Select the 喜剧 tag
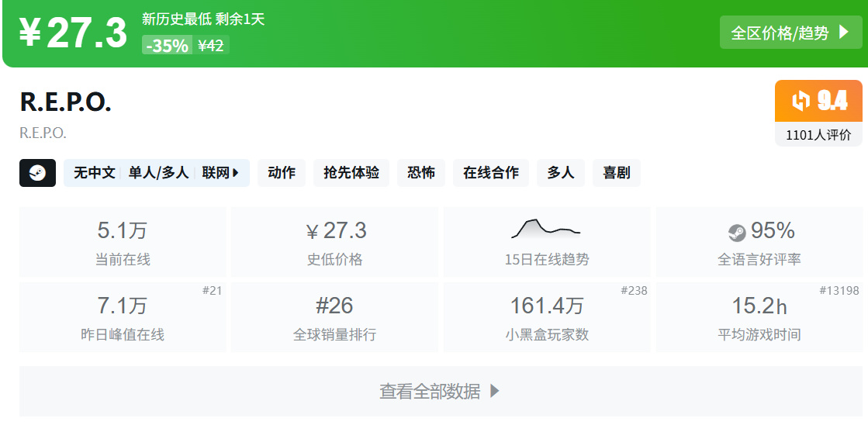Image resolution: width=868 pixels, height=432 pixels. click(x=617, y=173)
